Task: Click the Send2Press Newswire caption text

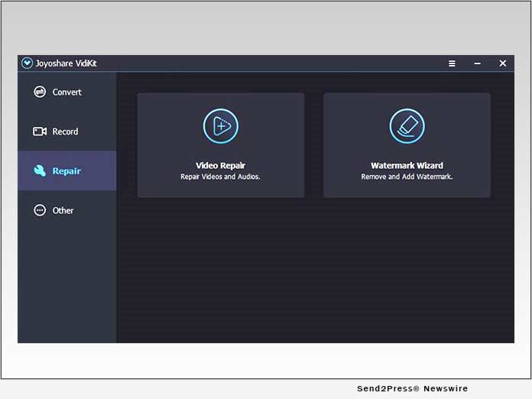Action: [412, 388]
